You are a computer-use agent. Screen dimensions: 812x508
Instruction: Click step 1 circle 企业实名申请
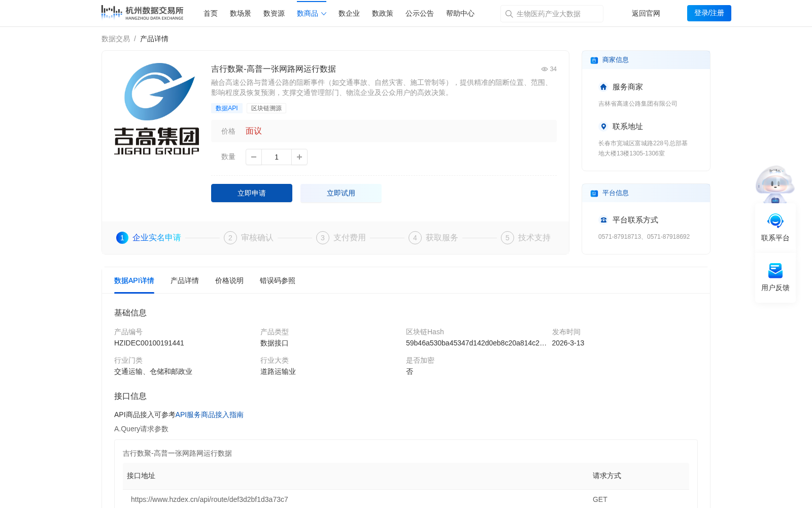122,238
